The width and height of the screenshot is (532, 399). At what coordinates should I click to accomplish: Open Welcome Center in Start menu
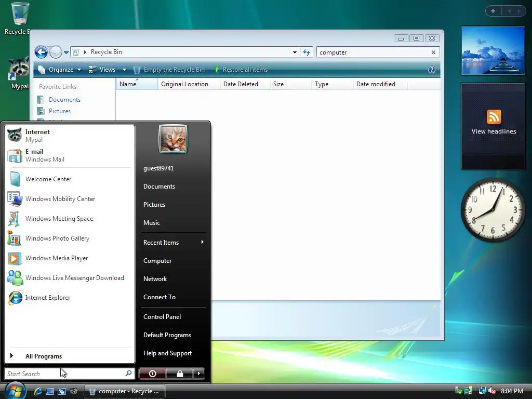(x=70, y=179)
